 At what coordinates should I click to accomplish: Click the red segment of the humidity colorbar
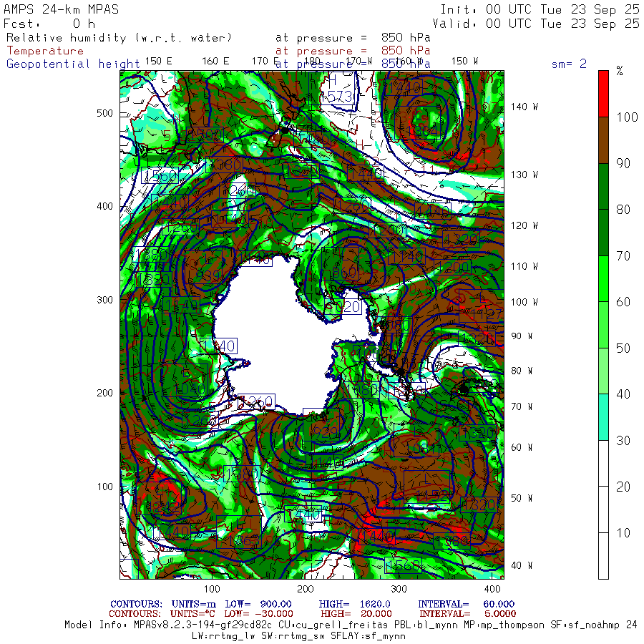pos(603,94)
